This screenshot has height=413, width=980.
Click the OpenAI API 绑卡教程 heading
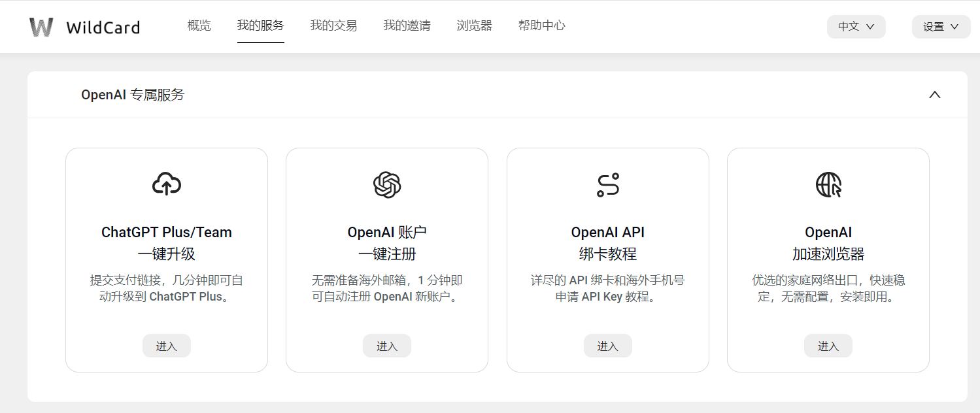click(x=608, y=243)
